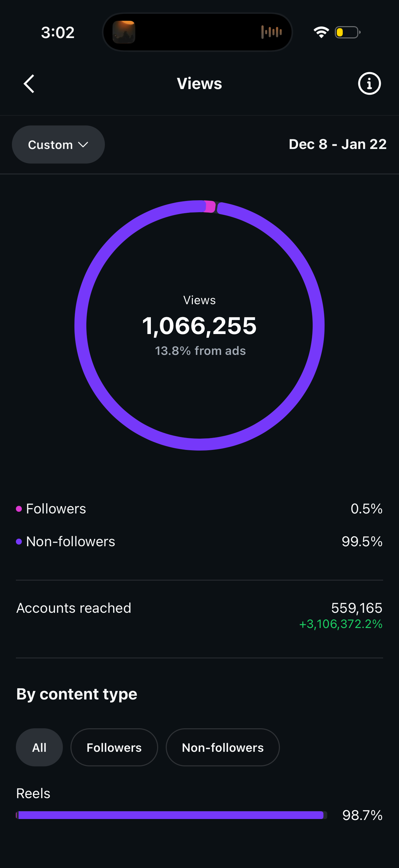Tap the Followers legend row label
The width and height of the screenshot is (399, 868).
pos(56,509)
